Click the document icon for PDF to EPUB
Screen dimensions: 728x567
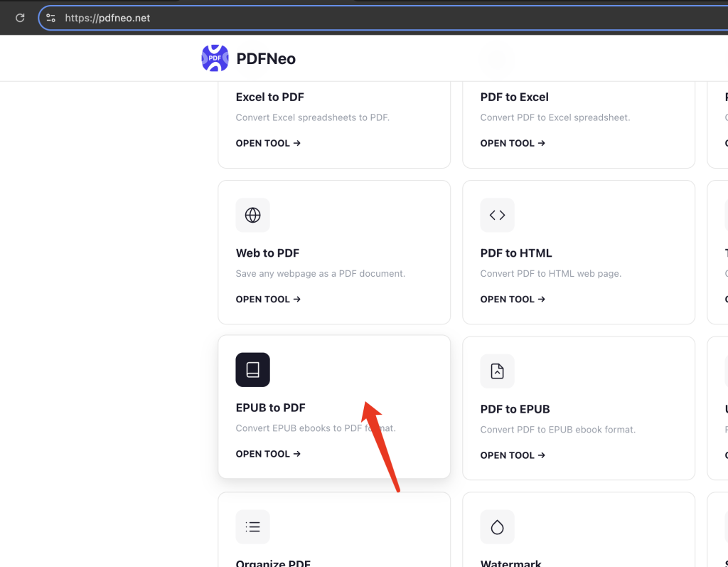tap(497, 371)
